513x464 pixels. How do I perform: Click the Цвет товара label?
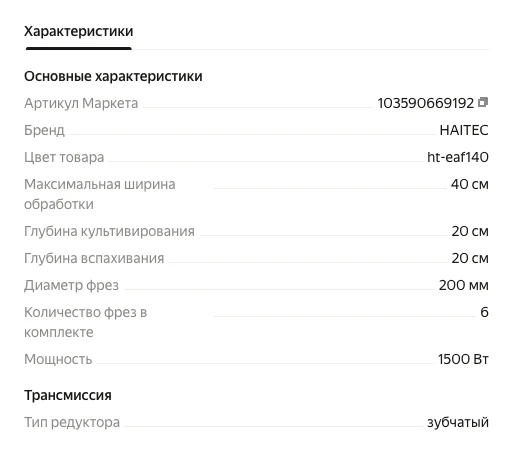[64, 157]
